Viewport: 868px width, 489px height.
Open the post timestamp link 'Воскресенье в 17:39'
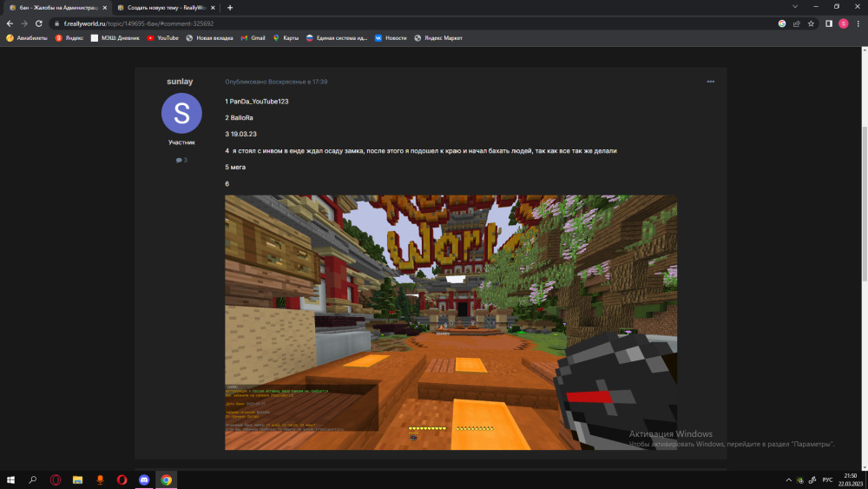(x=276, y=82)
